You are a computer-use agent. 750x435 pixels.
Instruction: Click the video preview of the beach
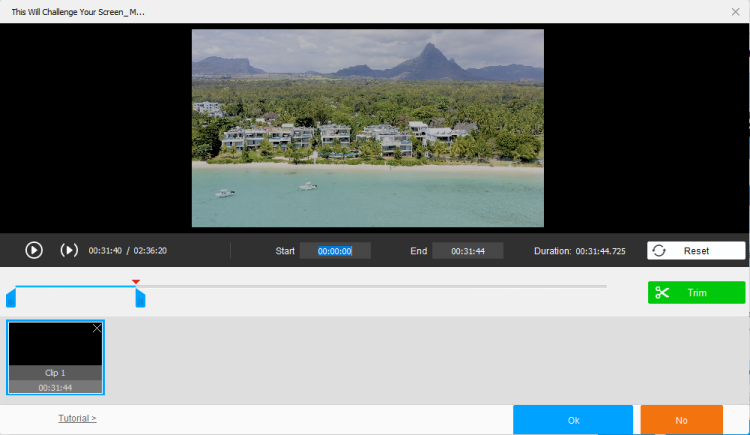tap(367, 128)
